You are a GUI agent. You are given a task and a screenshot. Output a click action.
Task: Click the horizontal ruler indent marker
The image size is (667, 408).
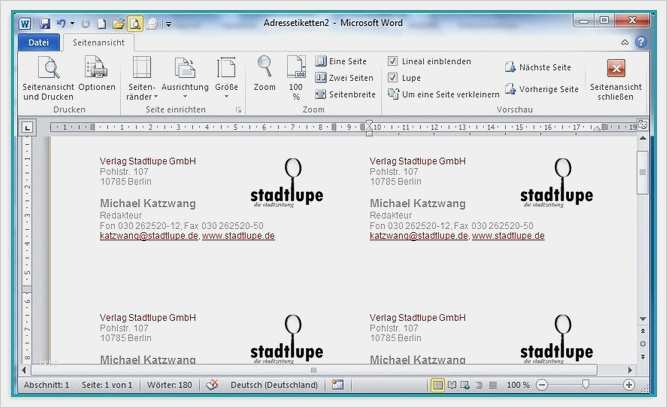coord(369,128)
